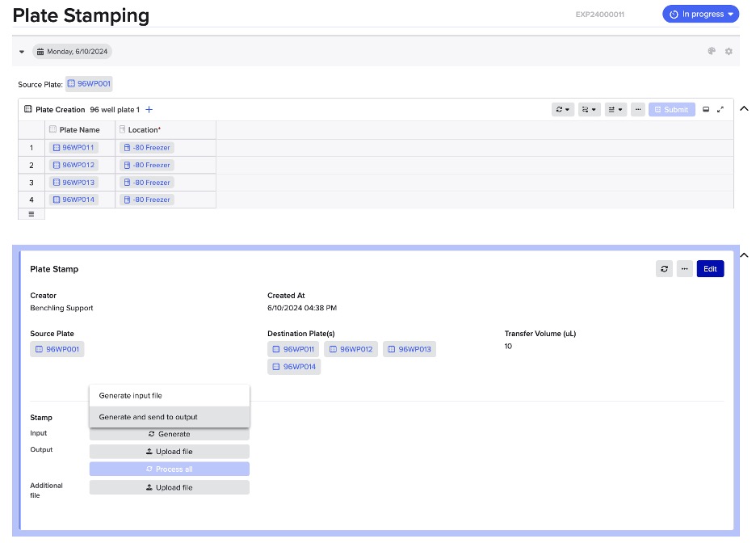Click Upload file button for Output
756x543 pixels.
pos(169,452)
